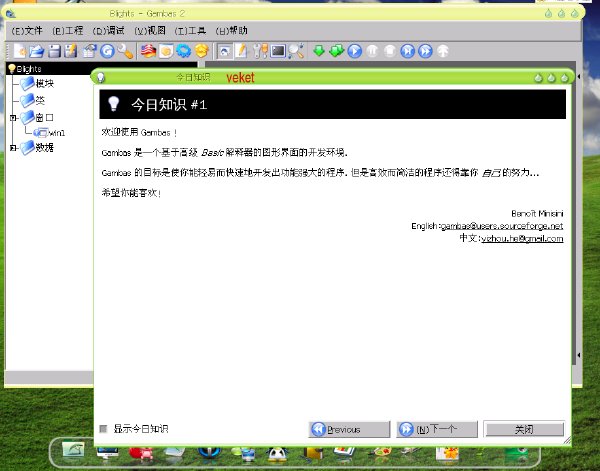Toggle the pencil properties panel icon
The image size is (600, 471).
coord(241,51)
